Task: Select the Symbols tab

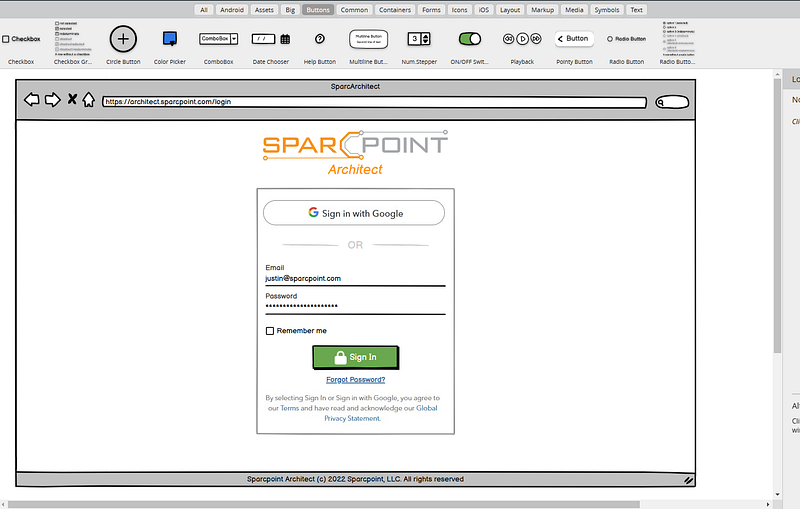Action: click(607, 10)
